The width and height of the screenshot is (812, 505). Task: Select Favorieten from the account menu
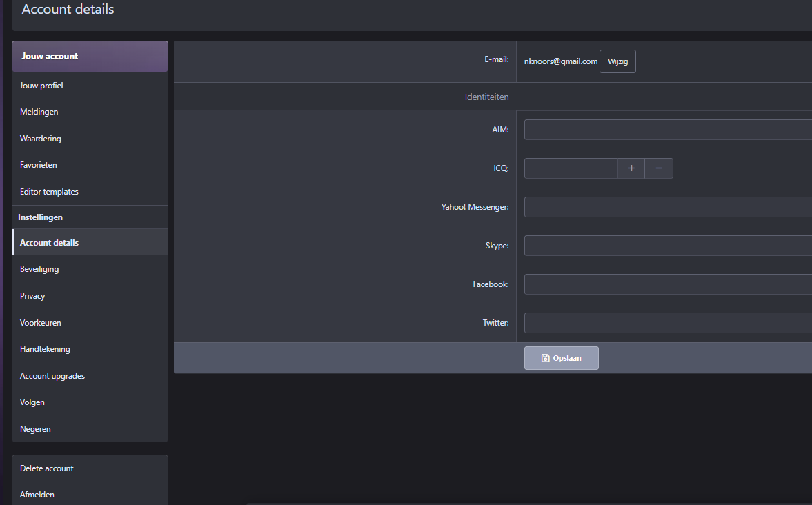pos(39,165)
